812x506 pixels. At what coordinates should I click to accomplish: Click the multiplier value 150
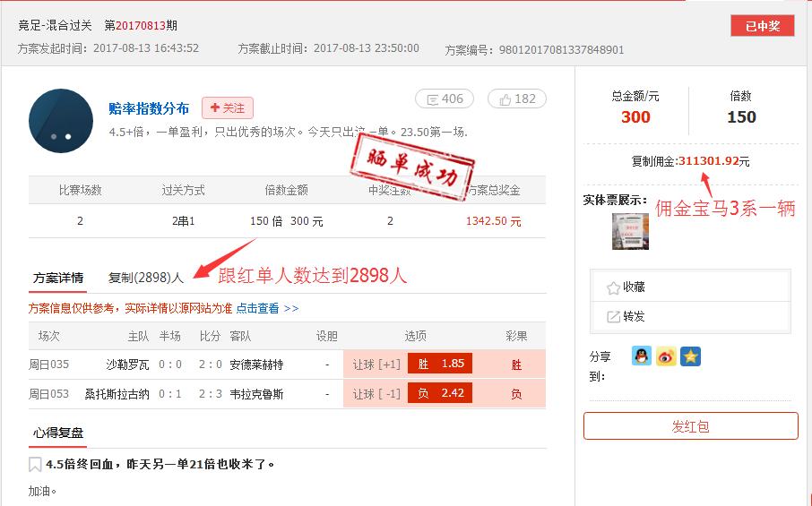(741, 117)
